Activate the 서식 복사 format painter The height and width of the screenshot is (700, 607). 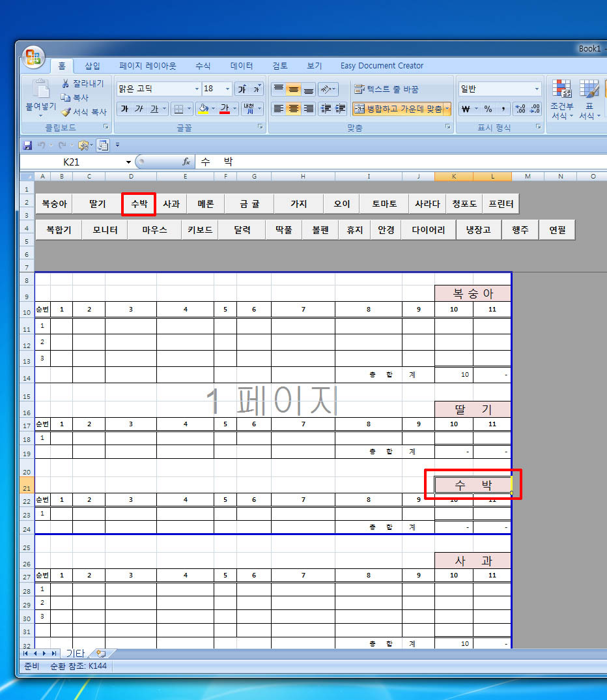click(84, 111)
